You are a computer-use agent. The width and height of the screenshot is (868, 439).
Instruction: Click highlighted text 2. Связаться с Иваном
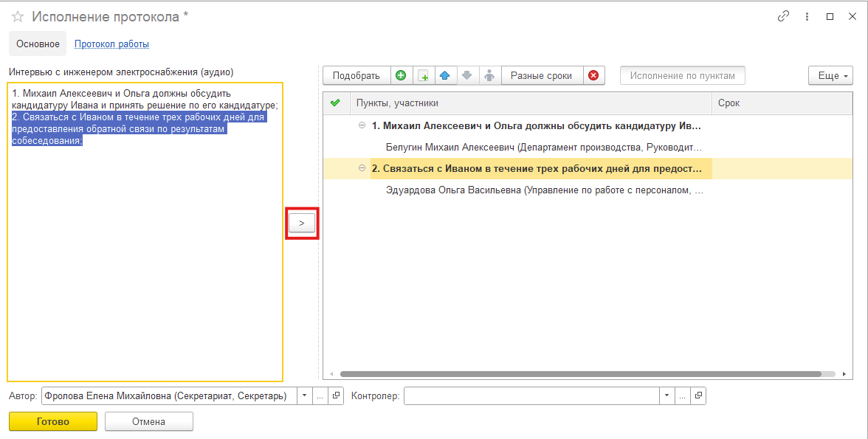[x=139, y=129]
